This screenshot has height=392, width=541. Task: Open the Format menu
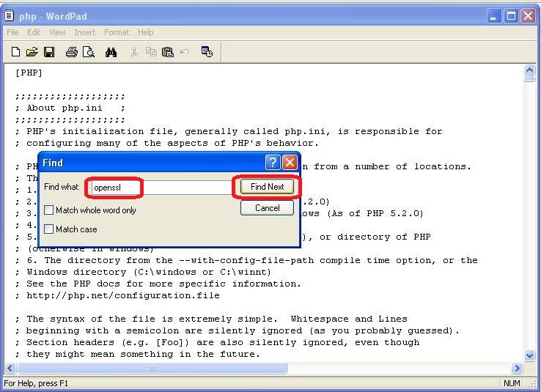(117, 32)
